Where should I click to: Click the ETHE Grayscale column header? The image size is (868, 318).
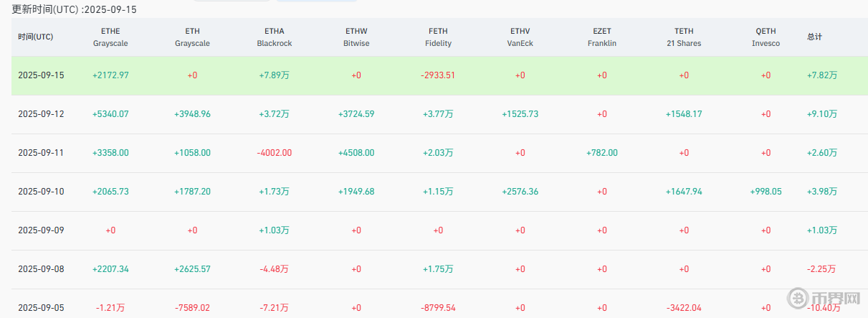point(110,37)
